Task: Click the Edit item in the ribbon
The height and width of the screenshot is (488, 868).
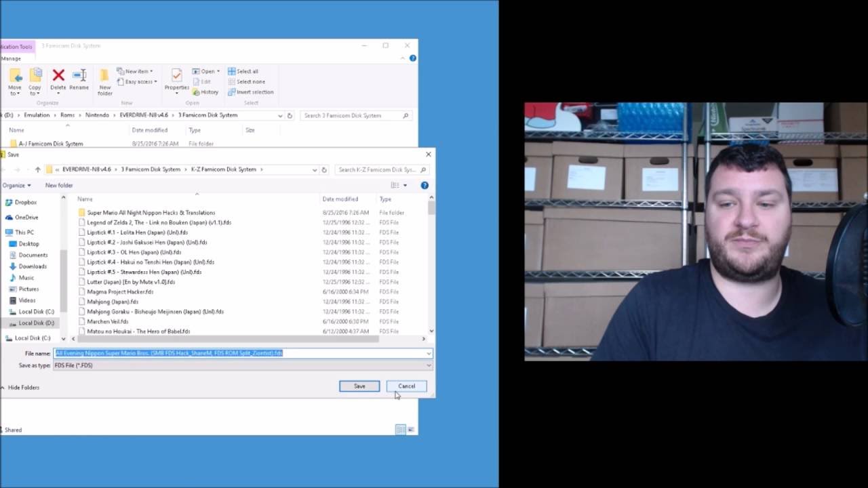Action: click(201, 81)
